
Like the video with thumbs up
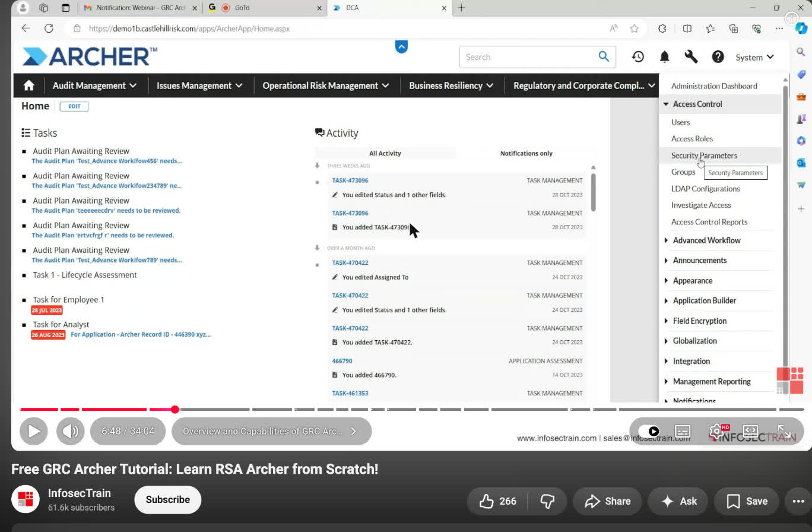coord(497,501)
